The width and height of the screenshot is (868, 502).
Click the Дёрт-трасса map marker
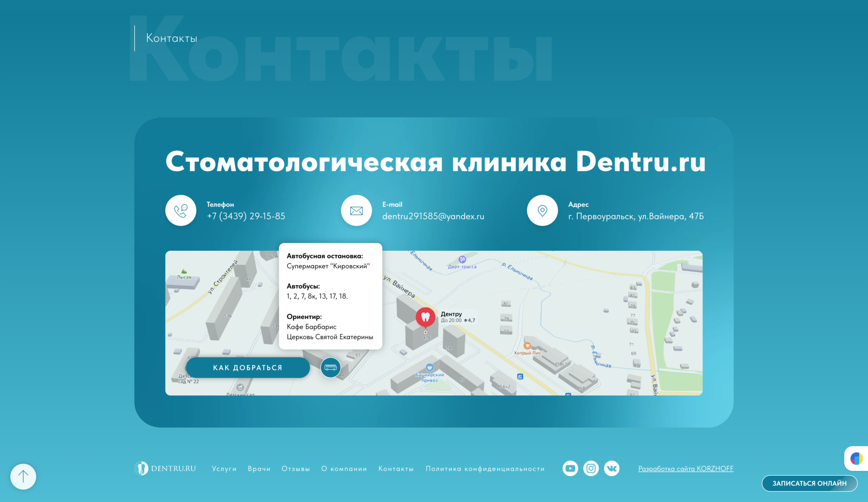tap(462, 260)
